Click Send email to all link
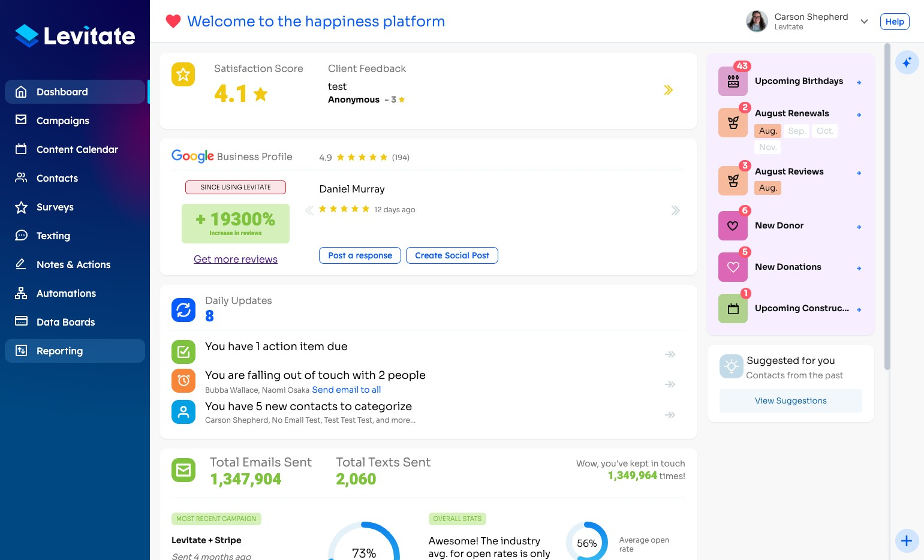924x560 pixels. point(347,390)
